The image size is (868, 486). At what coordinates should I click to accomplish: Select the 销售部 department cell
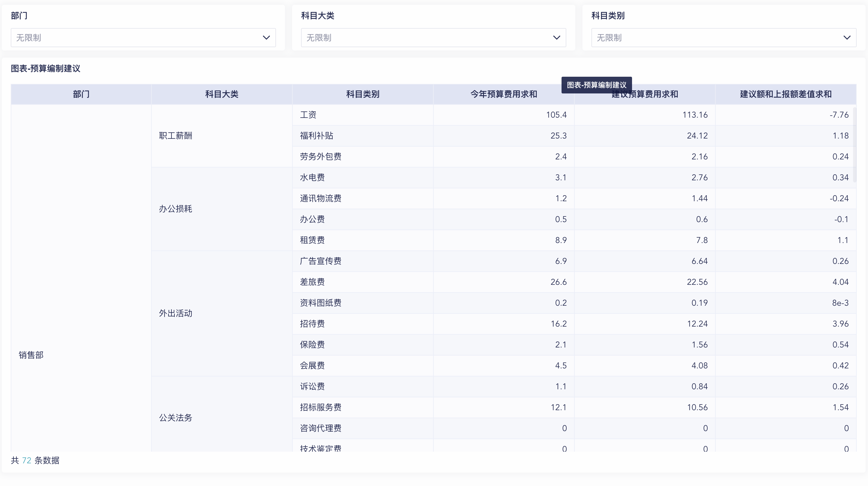point(31,355)
